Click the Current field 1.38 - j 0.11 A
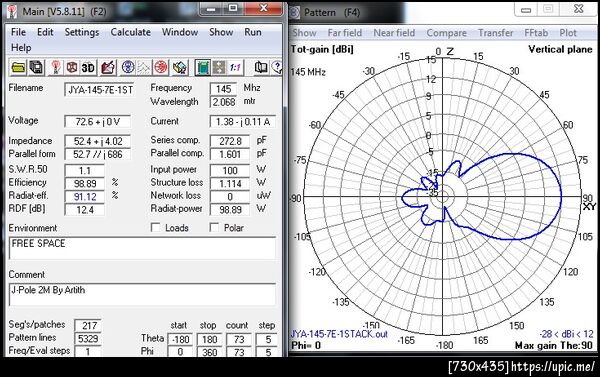The width and height of the screenshot is (600, 377). tap(243, 122)
